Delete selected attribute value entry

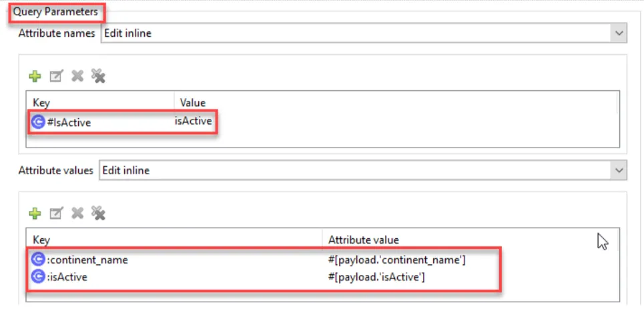pos(77,213)
